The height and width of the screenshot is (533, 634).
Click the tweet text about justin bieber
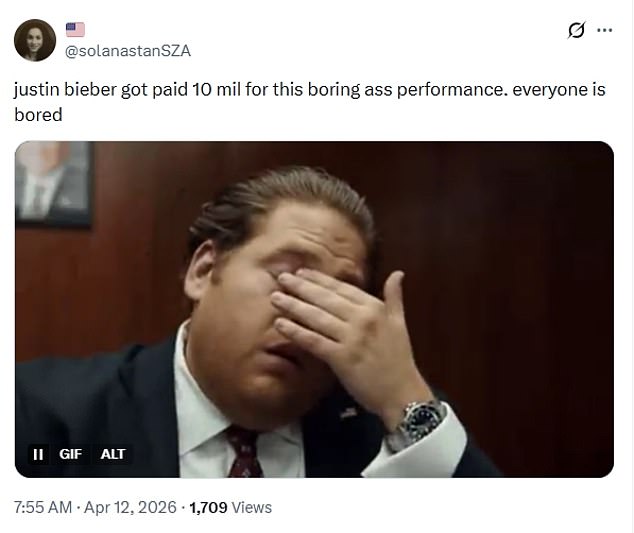coord(300,90)
